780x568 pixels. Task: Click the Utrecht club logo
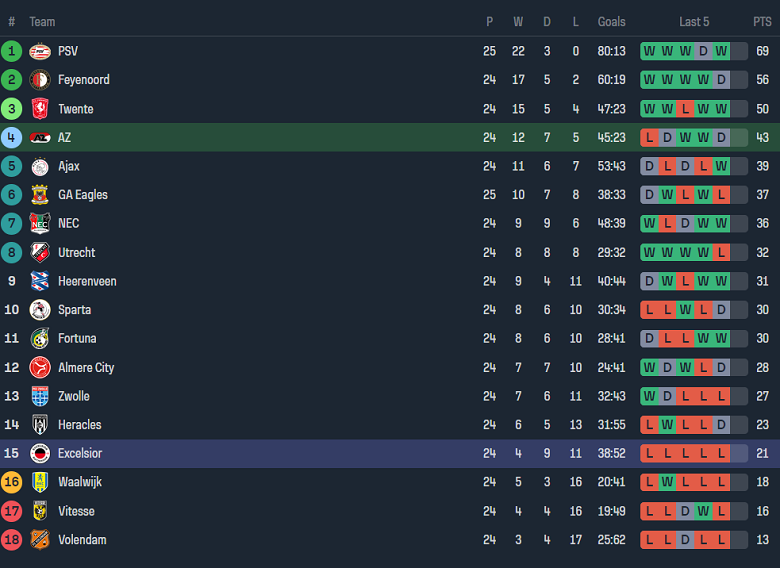click(x=40, y=252)
